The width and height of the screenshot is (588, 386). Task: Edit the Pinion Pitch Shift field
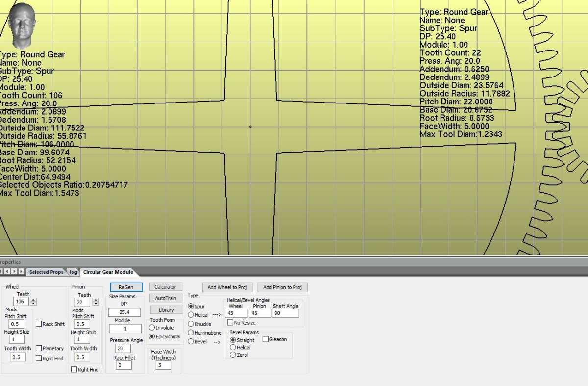pos(82,324)
